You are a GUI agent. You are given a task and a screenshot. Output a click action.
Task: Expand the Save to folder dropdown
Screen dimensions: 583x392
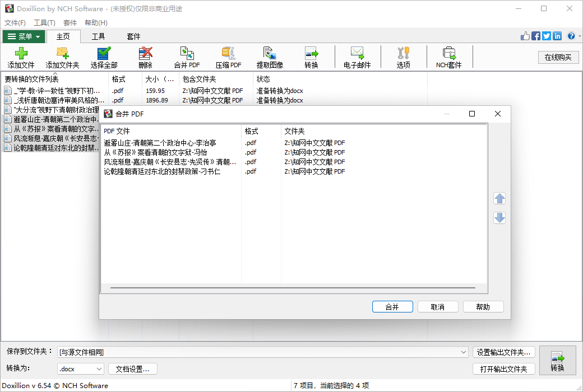[463, 352]
